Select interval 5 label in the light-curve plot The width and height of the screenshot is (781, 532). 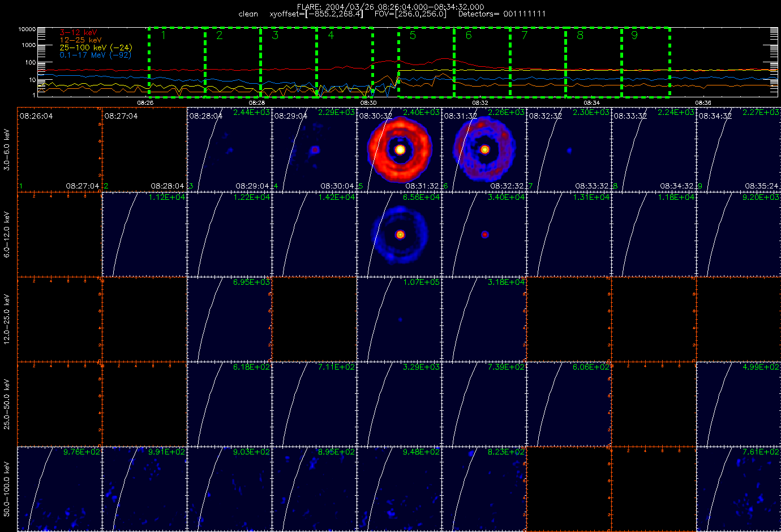[413, 35]
